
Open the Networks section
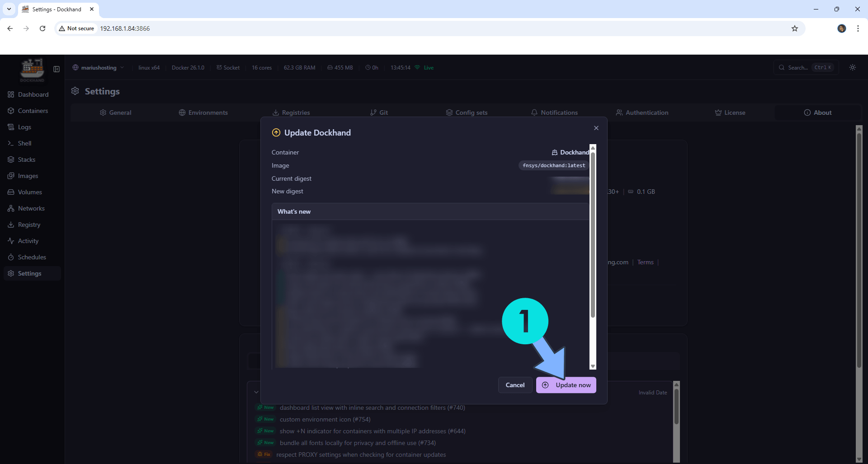pos(32,208)
